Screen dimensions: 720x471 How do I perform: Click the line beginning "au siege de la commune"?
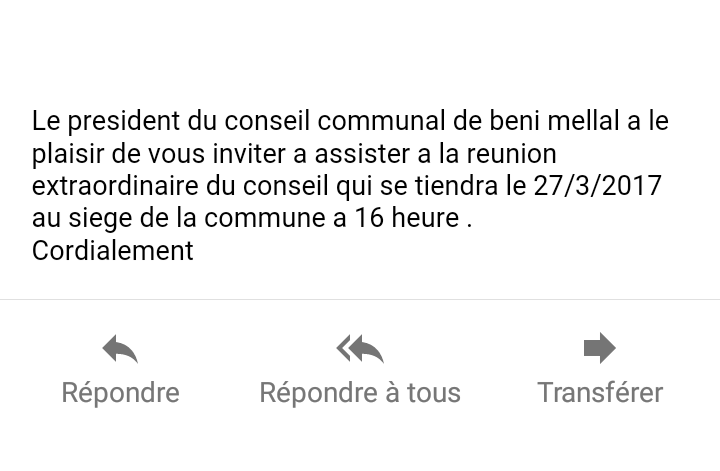(252, 218)
